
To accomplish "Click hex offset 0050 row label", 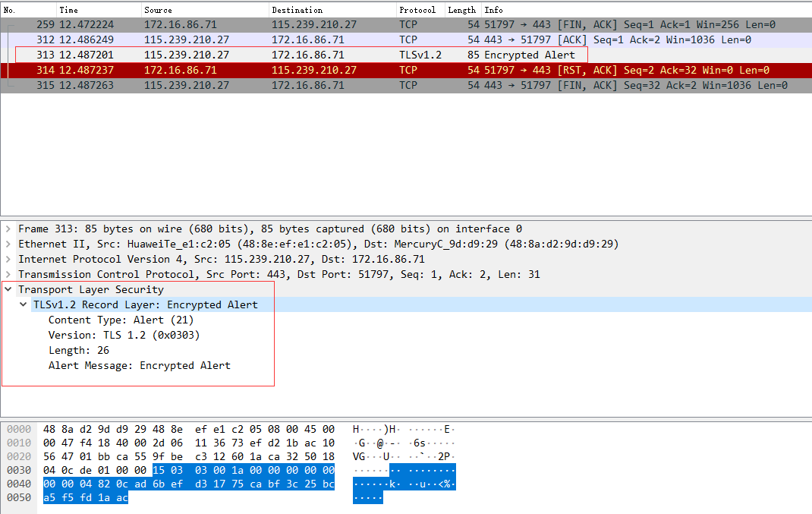I will (19, 497).
